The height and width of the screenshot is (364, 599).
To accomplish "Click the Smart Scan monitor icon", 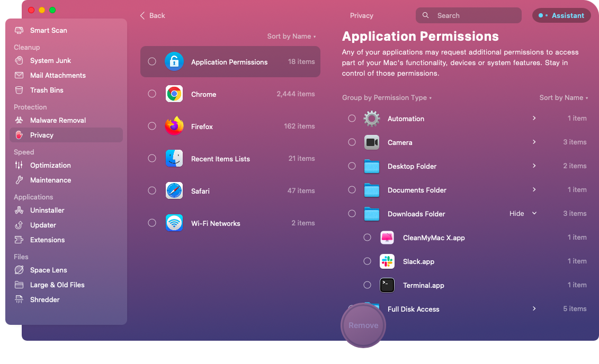I will tap(19, 31).
